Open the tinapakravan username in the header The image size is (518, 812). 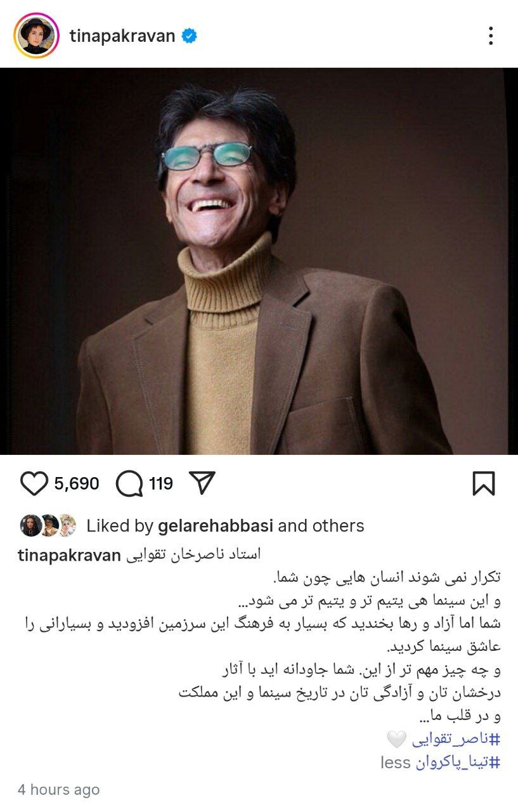(x=122, y=36)
